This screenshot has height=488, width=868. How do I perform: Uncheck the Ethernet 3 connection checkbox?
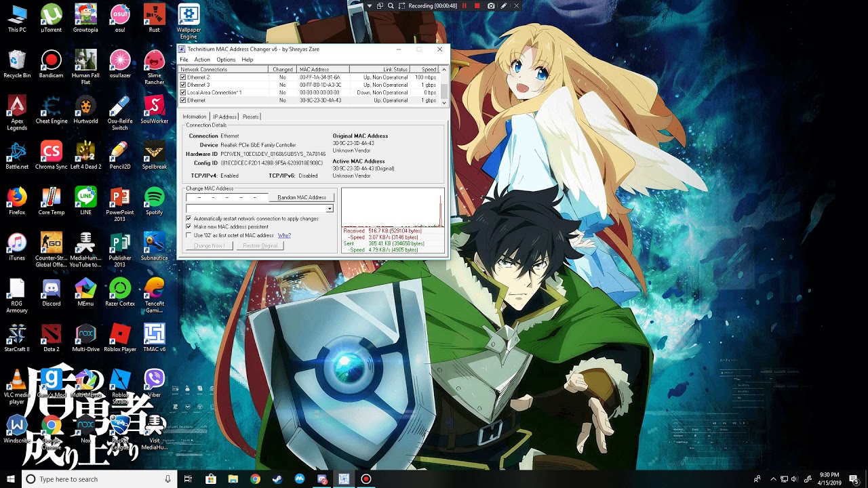coord(183,85)
